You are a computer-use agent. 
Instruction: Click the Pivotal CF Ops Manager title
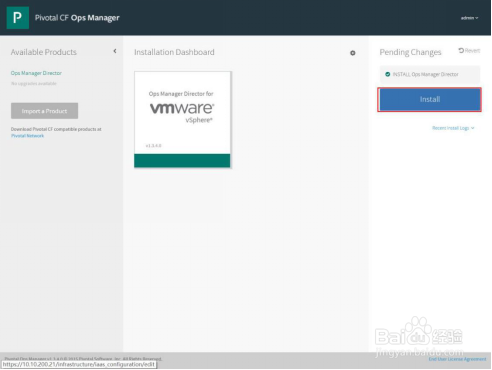[x=77, y=18]
